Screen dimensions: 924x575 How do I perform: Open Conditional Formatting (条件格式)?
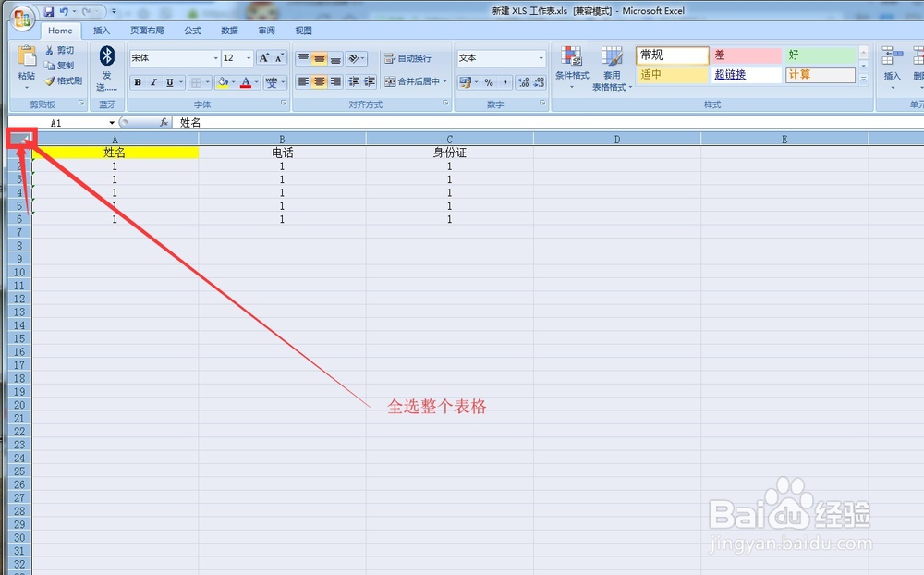pyautogui.click(x=572, y=67)
